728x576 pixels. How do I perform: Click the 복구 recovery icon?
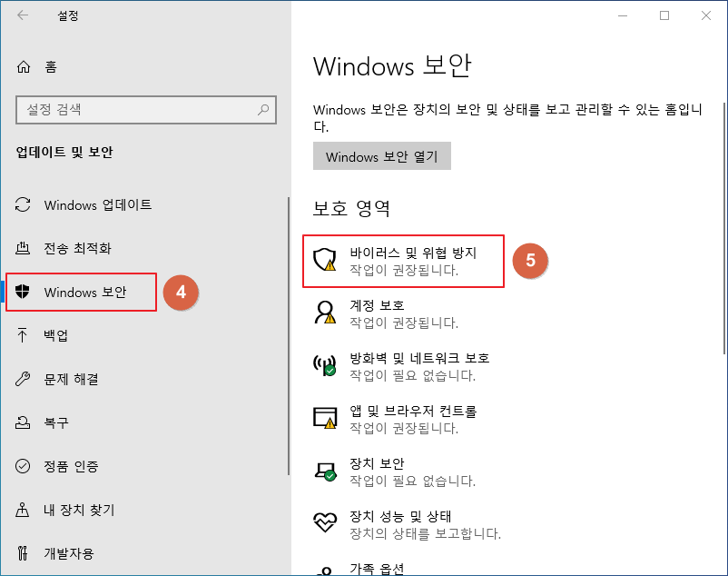[x=23, y=422]
